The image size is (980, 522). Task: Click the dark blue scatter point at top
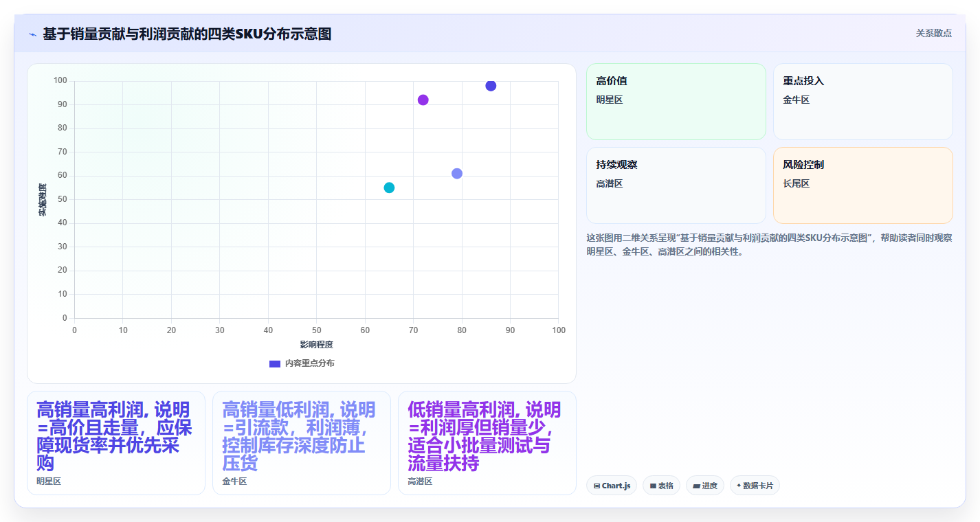(491, 86)
